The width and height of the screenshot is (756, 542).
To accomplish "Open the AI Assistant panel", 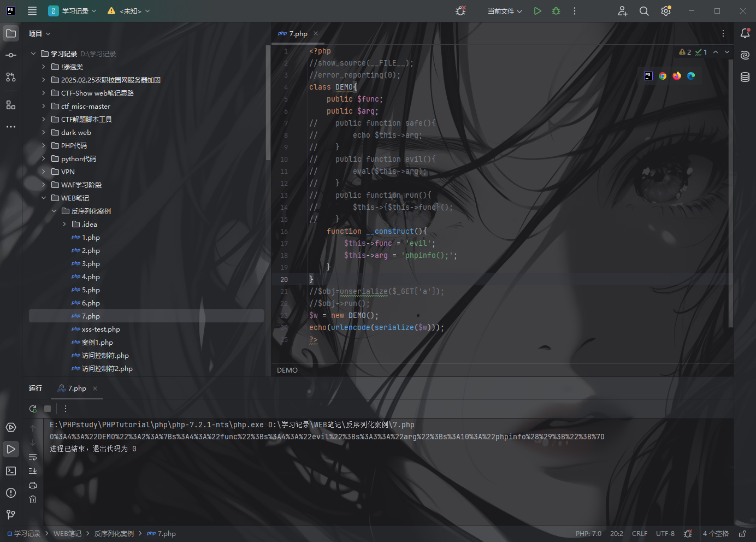I will tap(745, 55).
